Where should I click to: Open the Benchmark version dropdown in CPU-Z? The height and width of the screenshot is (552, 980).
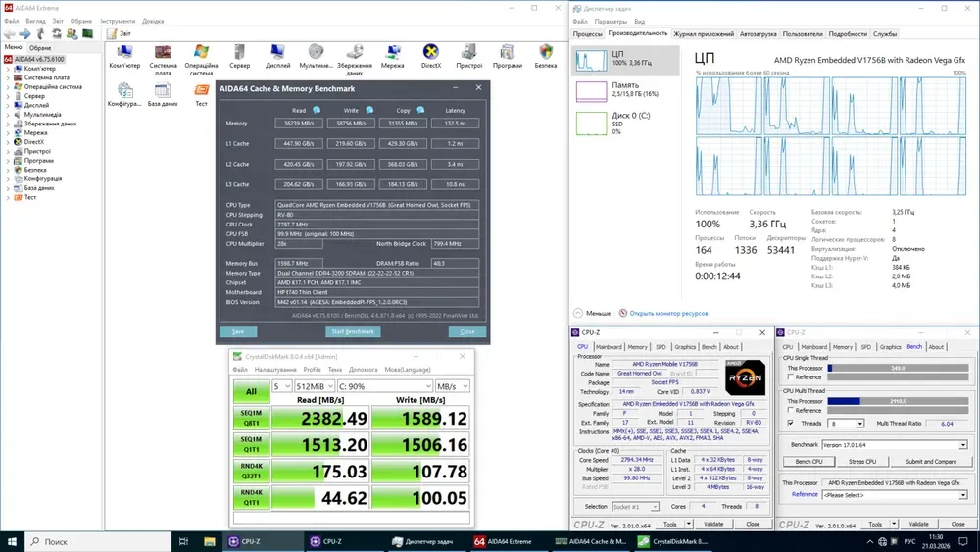(x=893, y=444)
